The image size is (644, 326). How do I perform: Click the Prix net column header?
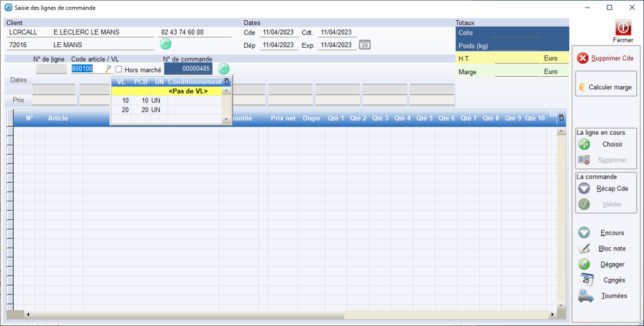282,118
